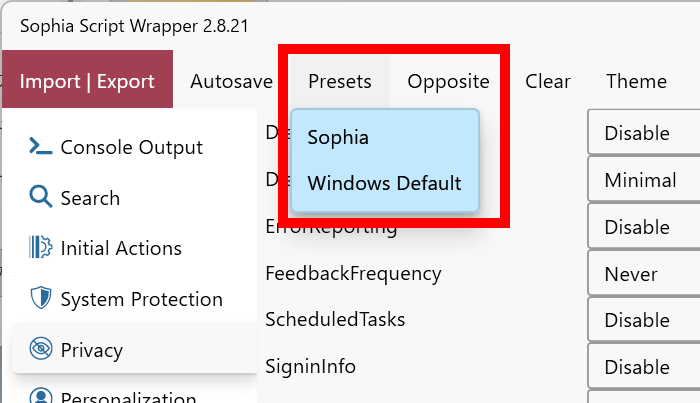Viewport: 700px width, 403px height.
Task: Click the FeedbackFrequency setting label
Action: pos(352,273)
